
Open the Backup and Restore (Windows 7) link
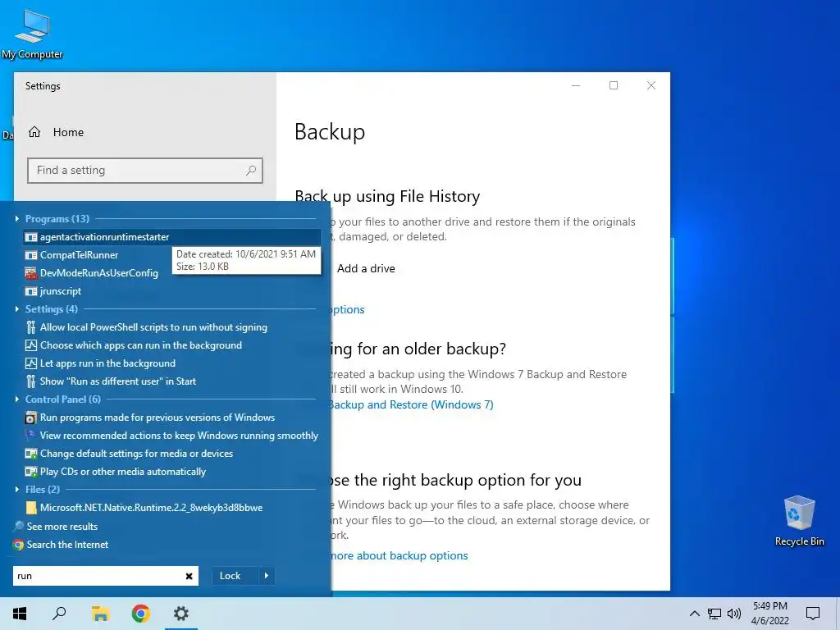(411, 404)
